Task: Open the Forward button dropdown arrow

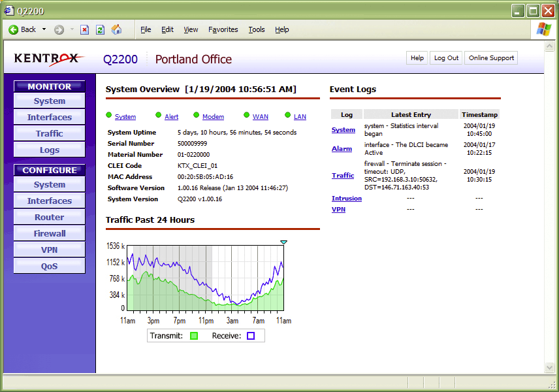Action: click(x=71, y=29)
